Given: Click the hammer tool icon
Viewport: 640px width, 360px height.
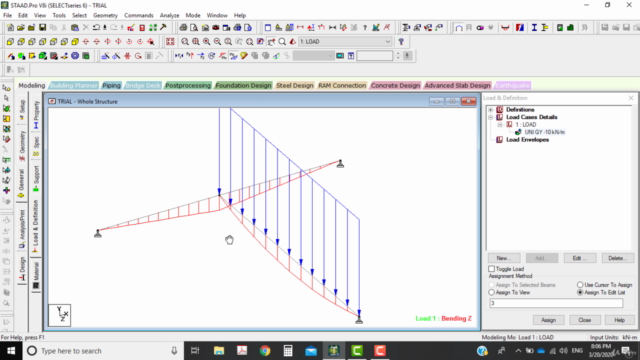Looking at the screenshot, I should click(163, 28).
